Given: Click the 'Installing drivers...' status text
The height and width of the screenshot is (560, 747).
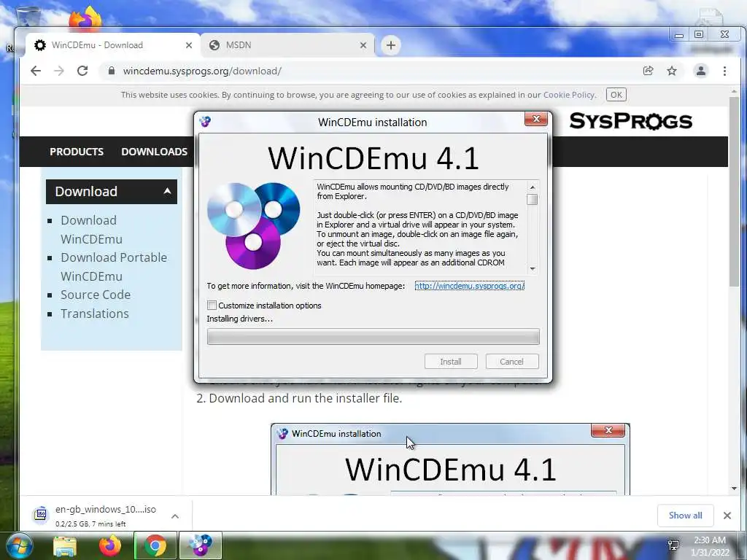Looking at the screenshot, I should (x=239, y=319).
